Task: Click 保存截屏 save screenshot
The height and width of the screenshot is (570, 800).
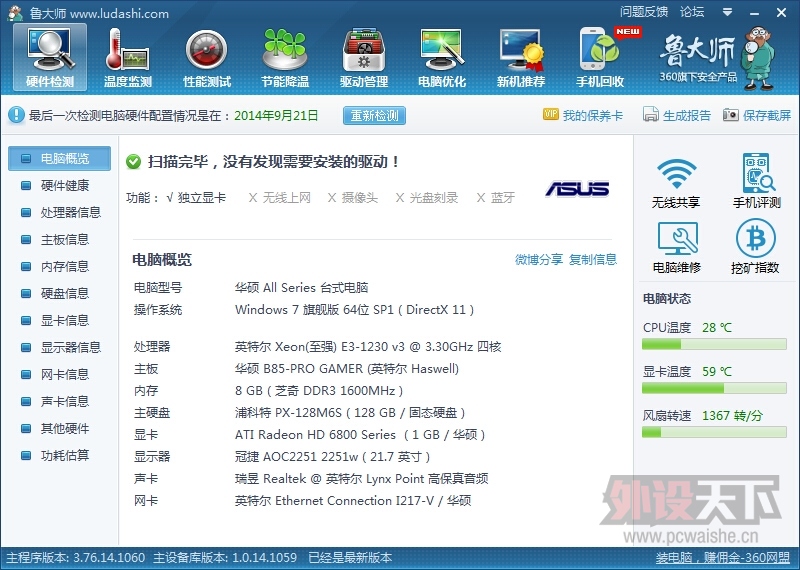Action: tap(757, 115)
